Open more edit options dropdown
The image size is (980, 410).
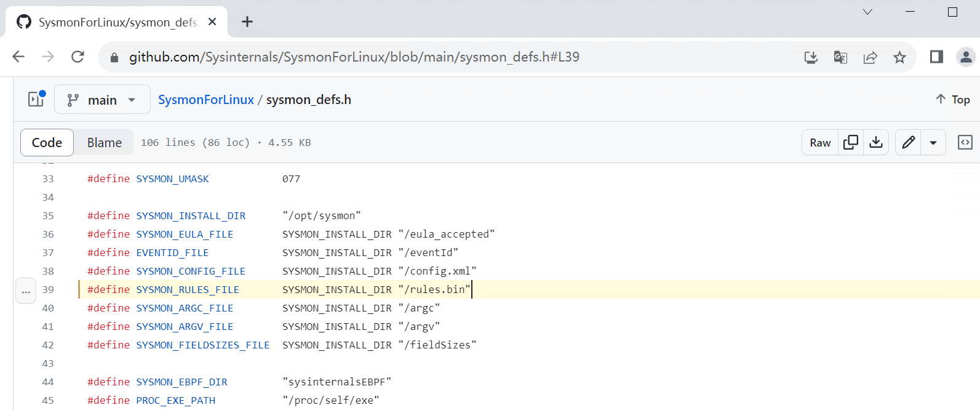[x=933, y=142]
